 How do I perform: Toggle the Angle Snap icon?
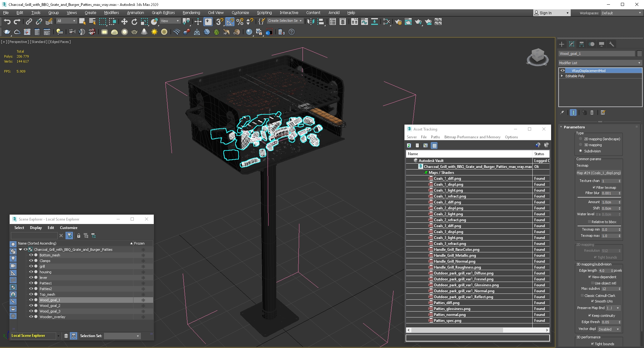(230, 21)
